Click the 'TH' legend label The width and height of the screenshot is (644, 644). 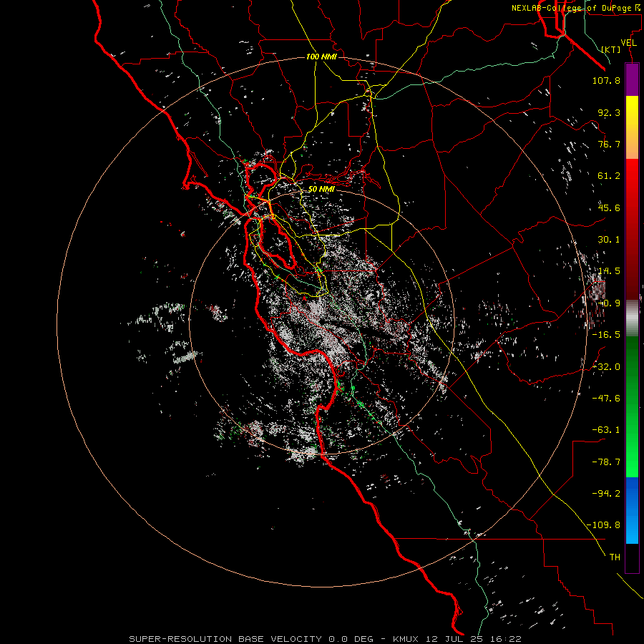tap(615, 557)
